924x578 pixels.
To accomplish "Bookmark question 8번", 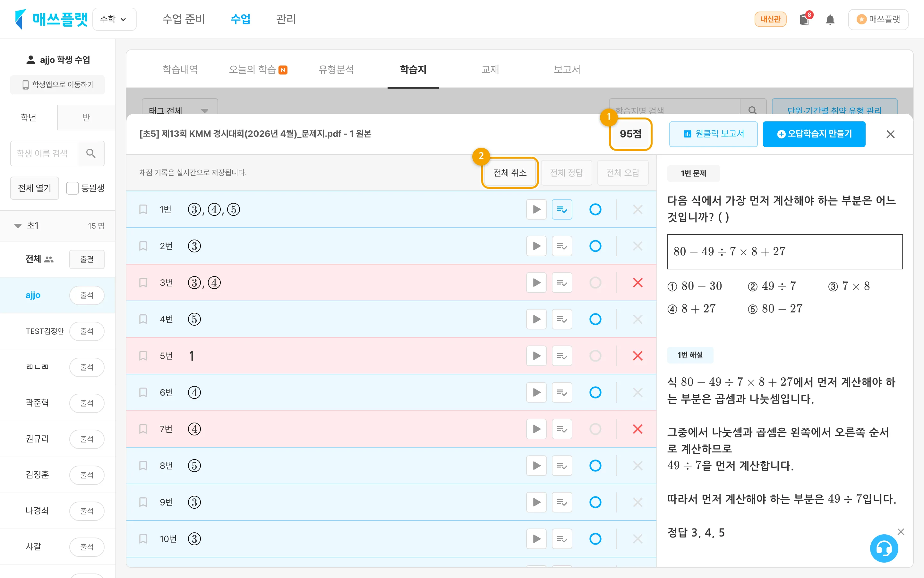I will point(143,465).
